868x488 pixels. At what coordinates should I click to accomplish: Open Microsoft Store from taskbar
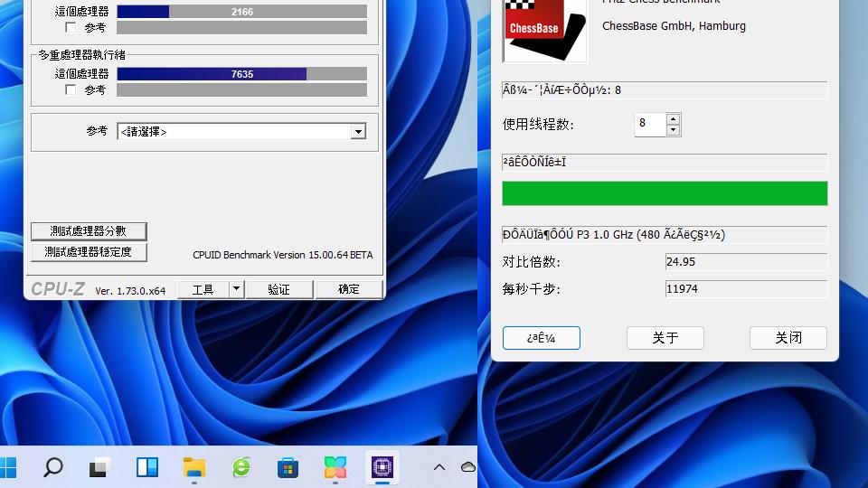click(288, 467)
